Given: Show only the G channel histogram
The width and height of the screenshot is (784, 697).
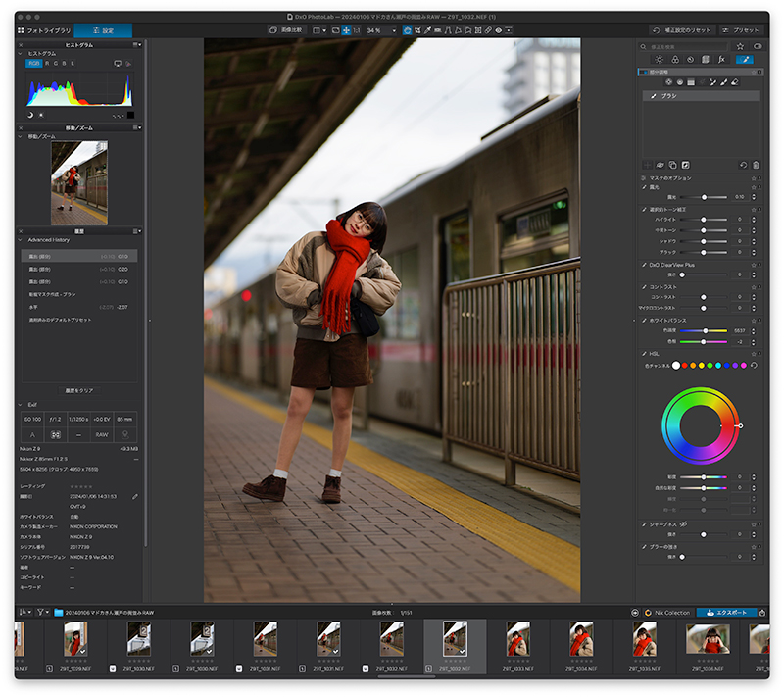Looking at the screenshot, I should [56, 64].
